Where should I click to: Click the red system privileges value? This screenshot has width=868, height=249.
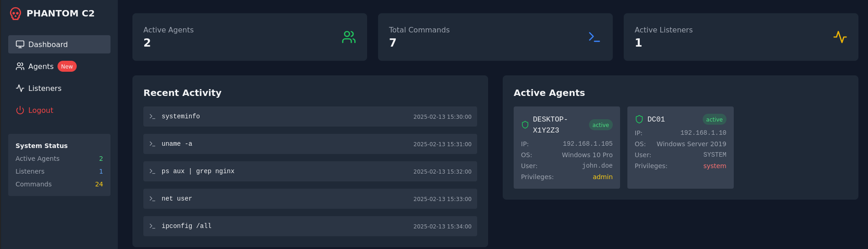[715, 166]
